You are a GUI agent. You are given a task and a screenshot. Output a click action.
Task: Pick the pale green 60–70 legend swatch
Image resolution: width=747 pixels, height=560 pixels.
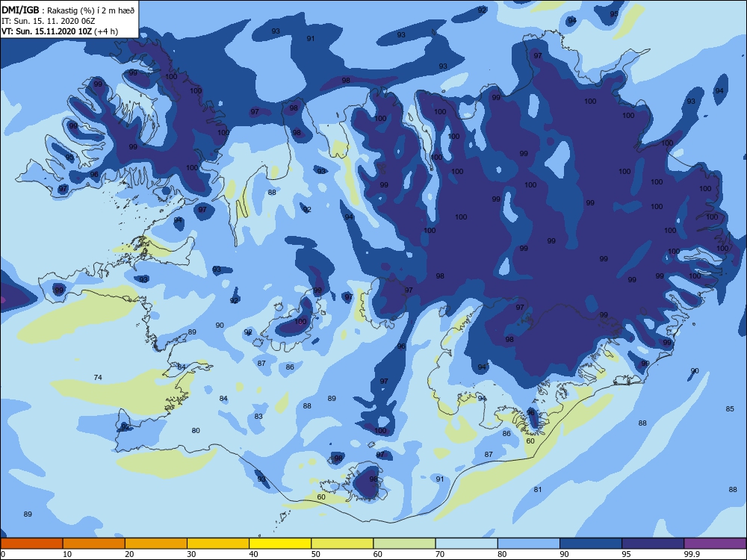[x=404, y=544]
